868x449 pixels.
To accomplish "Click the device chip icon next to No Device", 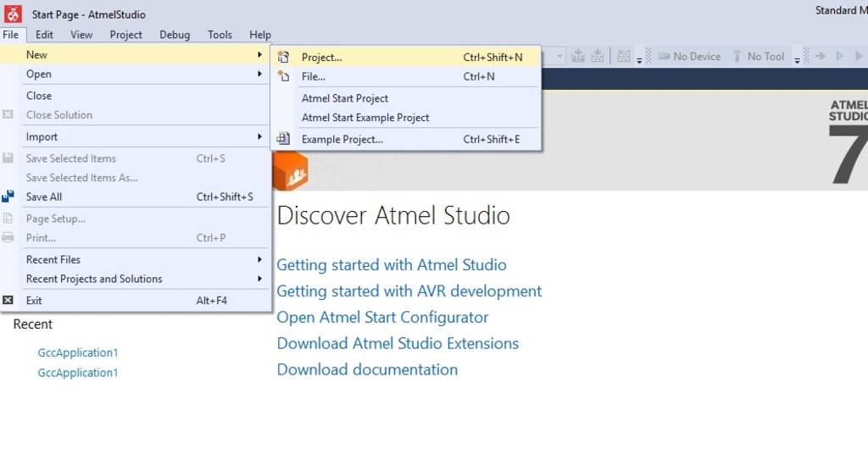I will click(664, 56).
